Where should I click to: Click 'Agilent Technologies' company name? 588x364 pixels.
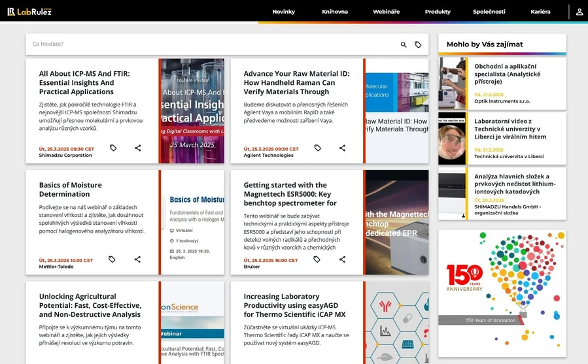pos(269,155)
